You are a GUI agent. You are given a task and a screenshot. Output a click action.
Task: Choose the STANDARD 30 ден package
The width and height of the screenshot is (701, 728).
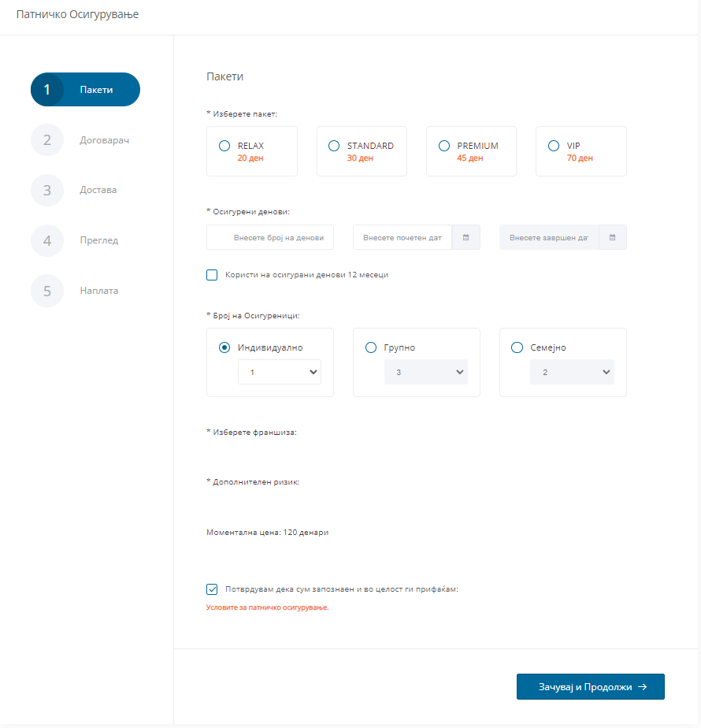tap(334, 146)
